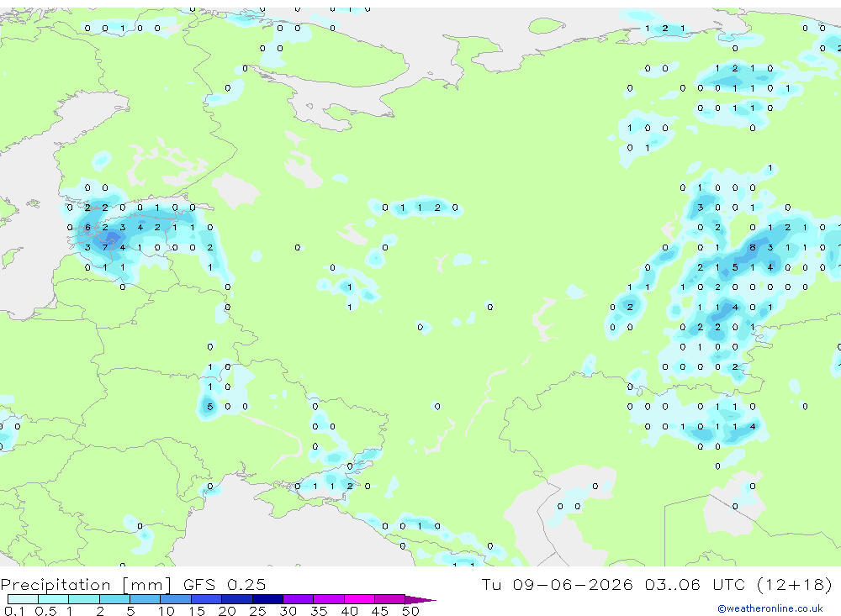Click the legend scale label '0.1'
Viewport: 841px width, 616px height.
13,611
